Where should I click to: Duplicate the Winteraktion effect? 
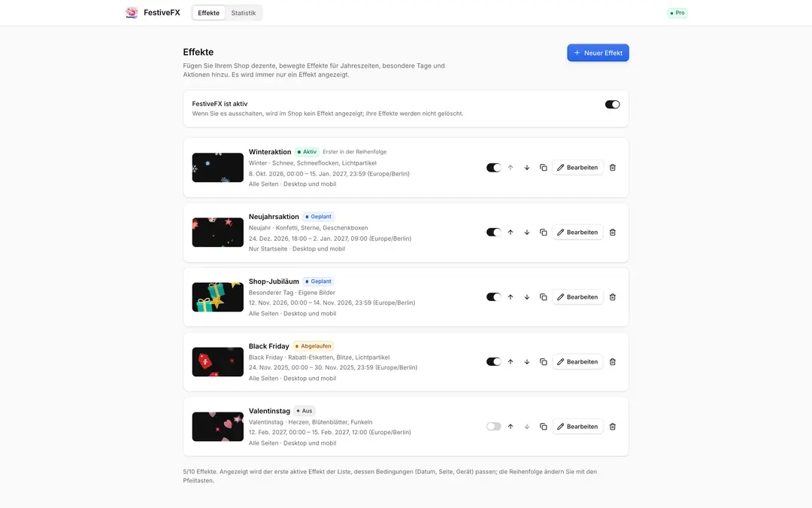click(544, 167)
